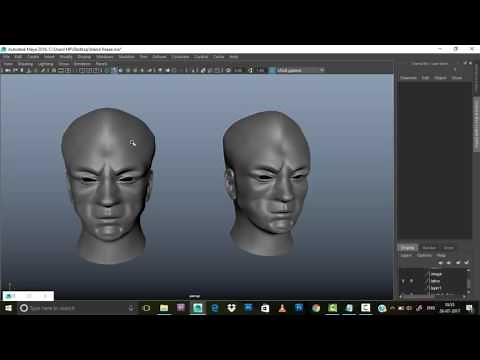
Task: Switch to the Render layer tab
Action: [429, 248]
